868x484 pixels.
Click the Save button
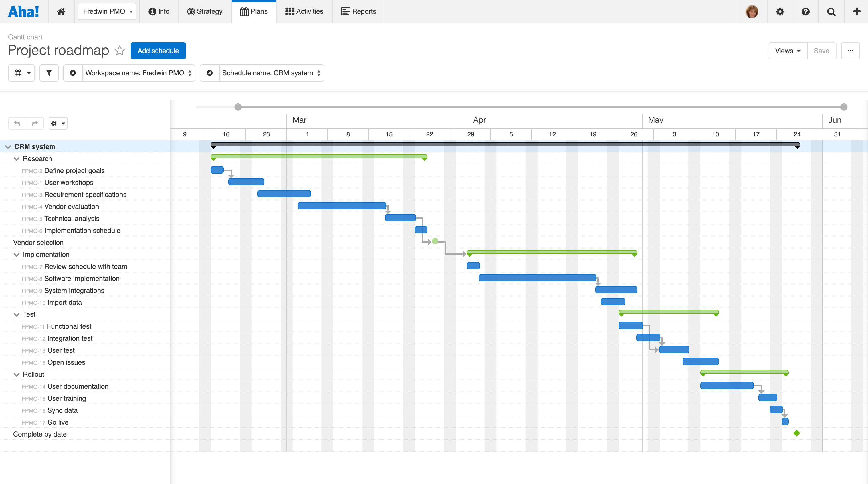(x=821, y=51)
